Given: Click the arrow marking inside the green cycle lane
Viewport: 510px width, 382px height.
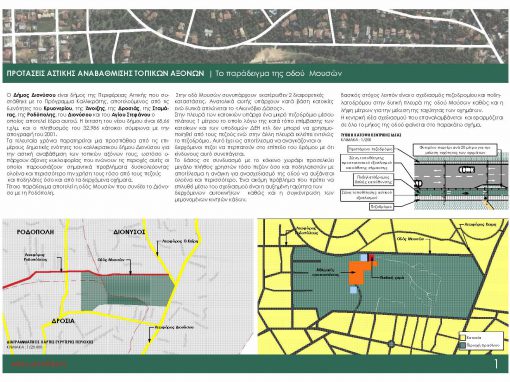Looking at the screenshot, I should (465, 192).
